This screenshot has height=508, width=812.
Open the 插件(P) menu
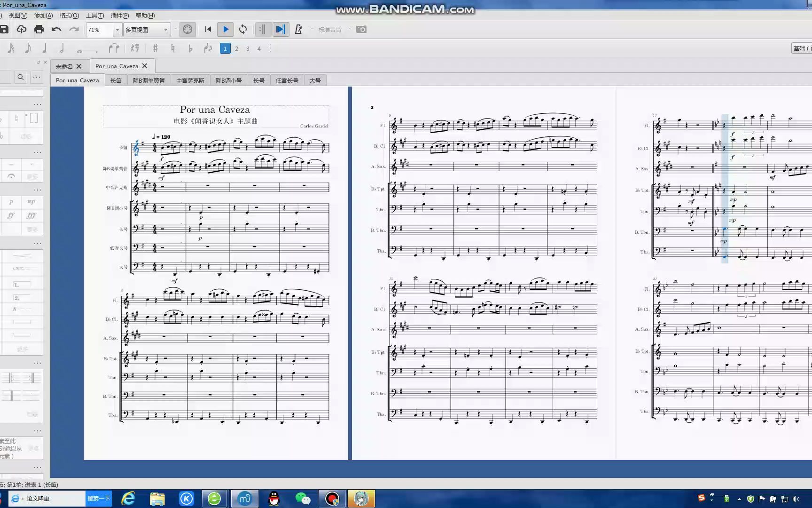coord(120,16)
